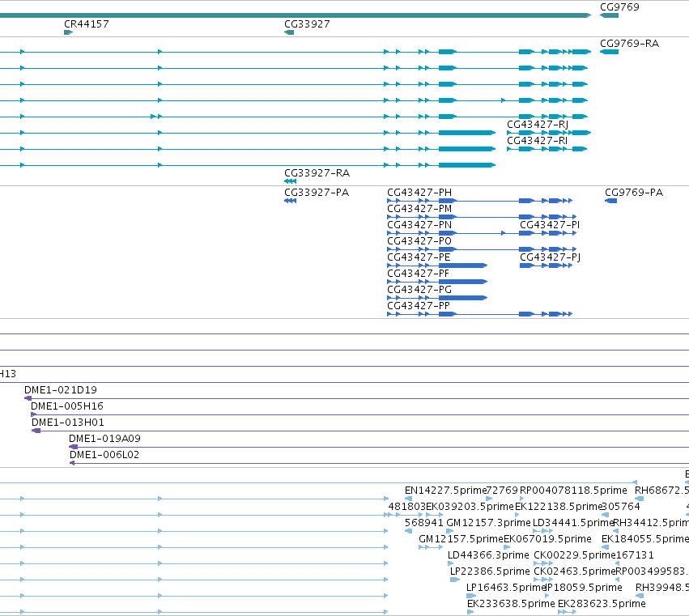
Task: Click the CG9769-PA protein arrow glyph
Action: pyautogui.click(x=610, y=201)
